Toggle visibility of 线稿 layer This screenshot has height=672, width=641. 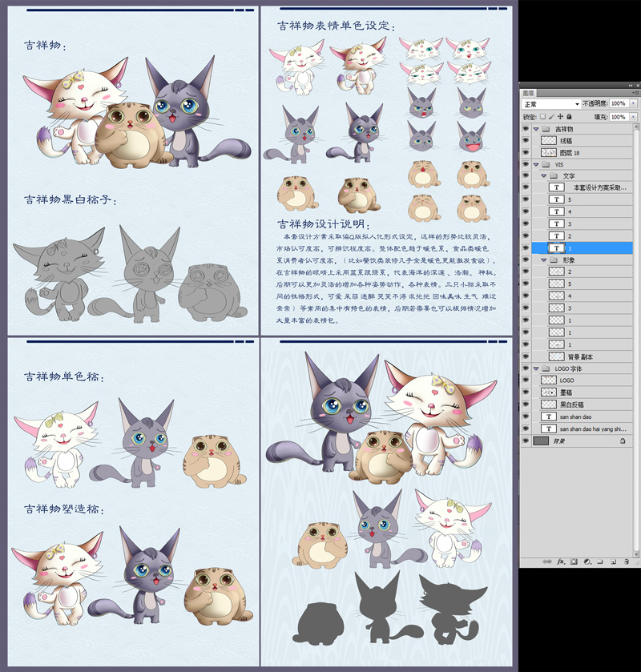click(x=526, y=141)
